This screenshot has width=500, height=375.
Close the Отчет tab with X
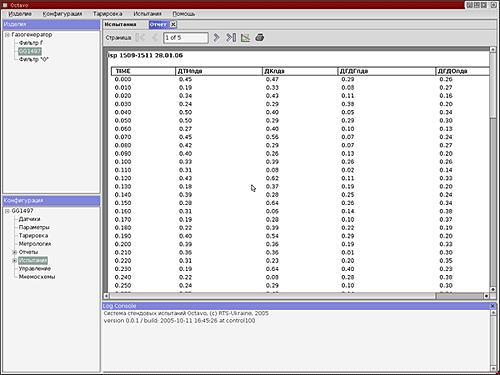coord(173,24)
